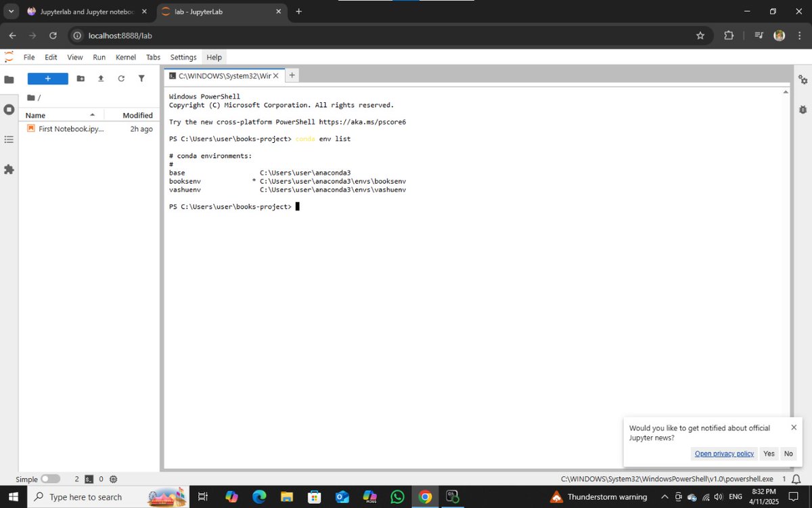The width and height of the screenshot is (812, 508).
Task: Open the Property Inspector gears icon
Action: click(803, 79)
